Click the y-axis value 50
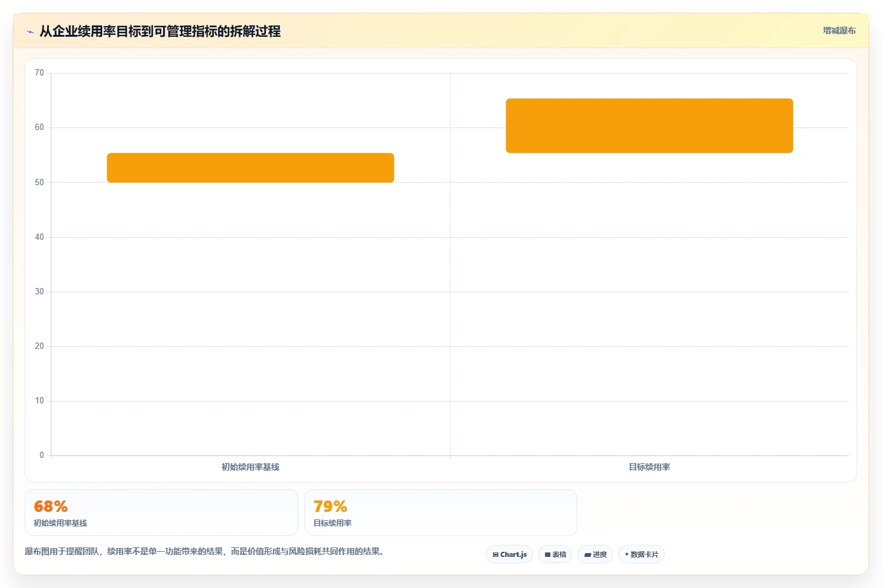Screen dimensions: 882x588 39,183
